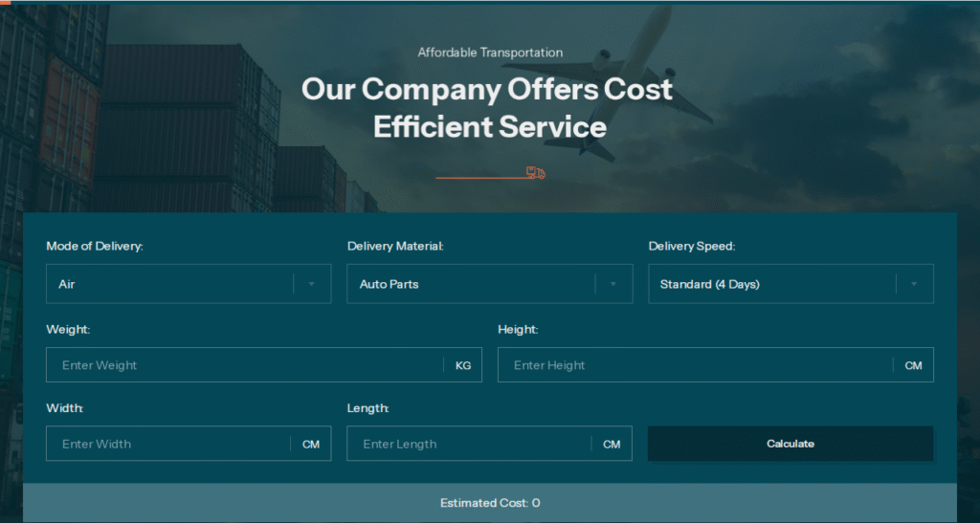
Task: Click the Length label
Action: (368, 407)
